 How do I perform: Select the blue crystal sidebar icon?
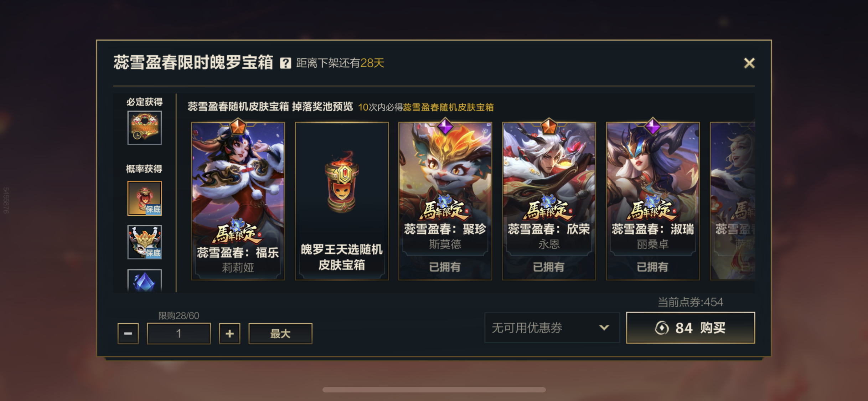[x=144, y=281]
